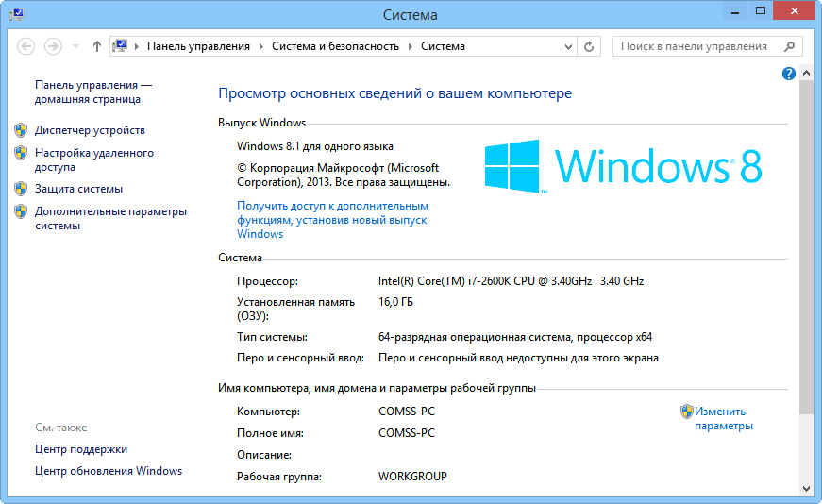Viewport: 822px width, 504px height.
Task: Click in the Control Panel search field
Action: 698,46
